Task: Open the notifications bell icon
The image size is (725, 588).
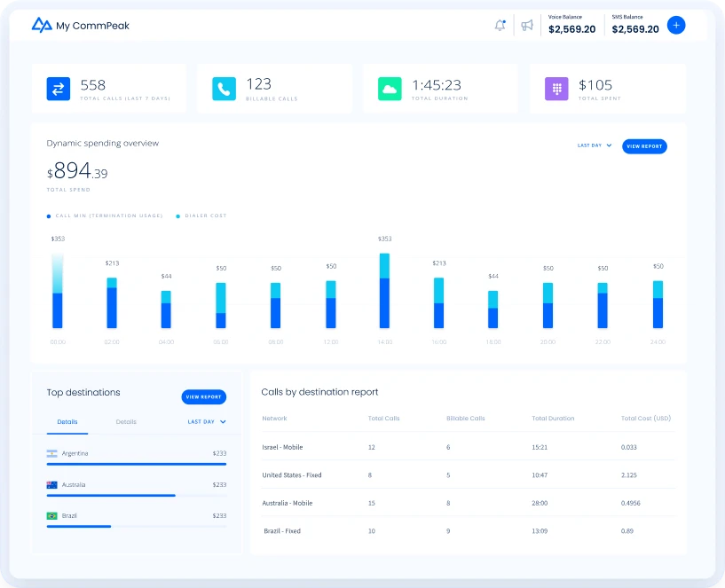Action: (x=500, y=25)
